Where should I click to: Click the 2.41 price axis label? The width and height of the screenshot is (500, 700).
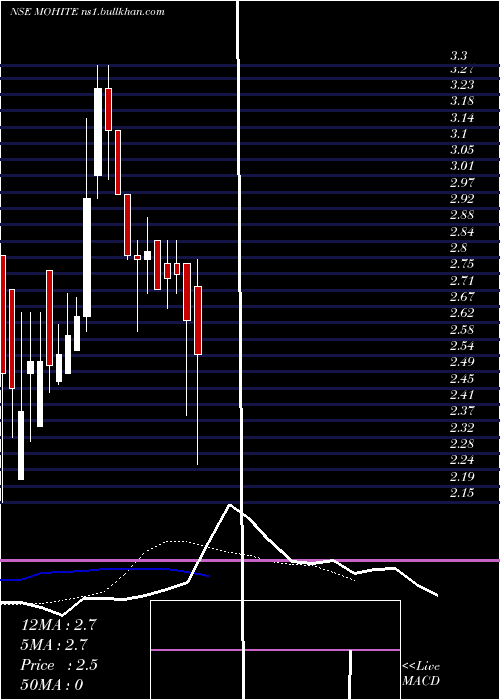pyautogui.click(x=462, y=395)
